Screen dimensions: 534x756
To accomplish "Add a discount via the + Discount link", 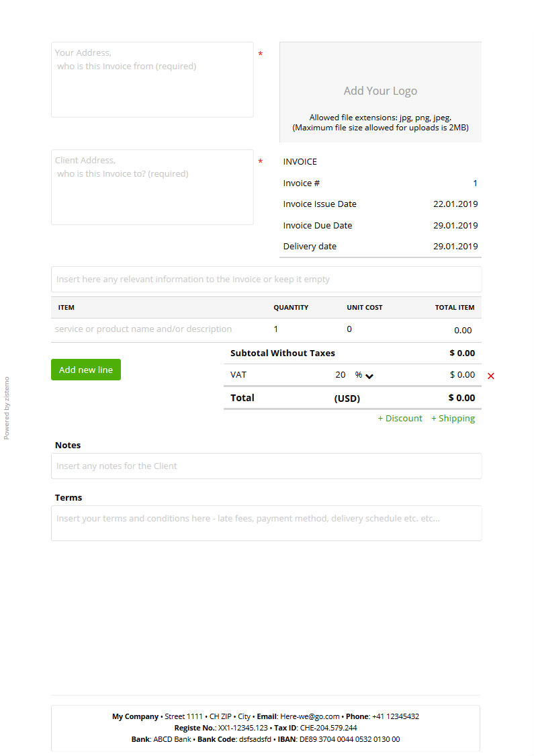I will pos(400,418).
